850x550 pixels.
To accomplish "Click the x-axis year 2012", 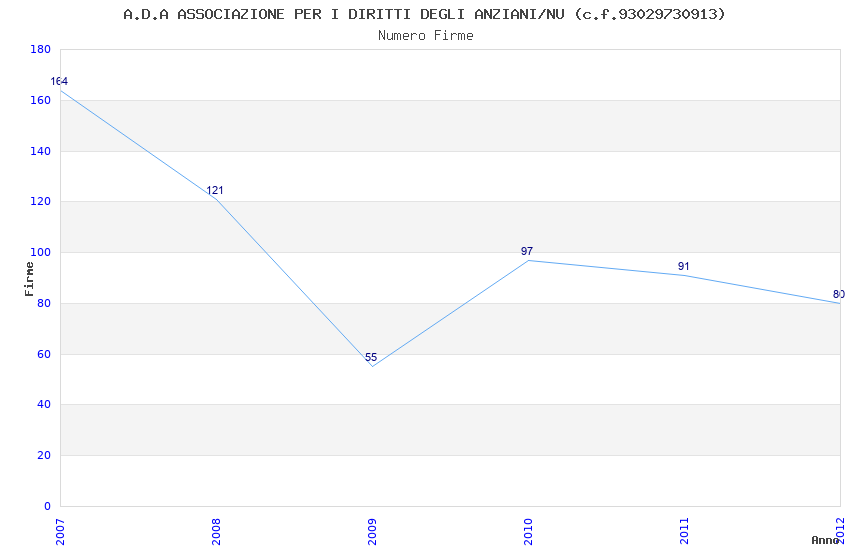I will (x=841, y=530).
